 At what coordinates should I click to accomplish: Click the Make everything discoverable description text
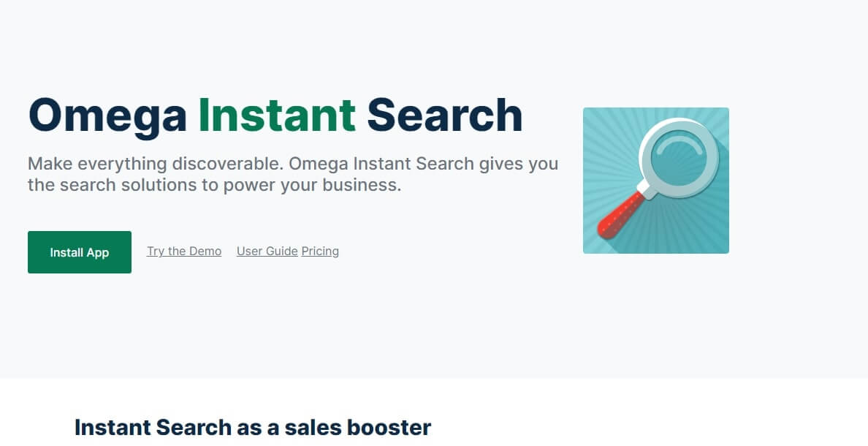(292, 174)
